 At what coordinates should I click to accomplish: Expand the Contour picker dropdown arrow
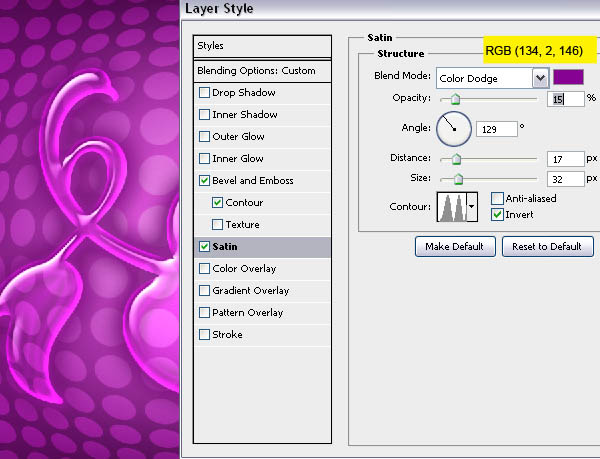[x=472, y=207]
